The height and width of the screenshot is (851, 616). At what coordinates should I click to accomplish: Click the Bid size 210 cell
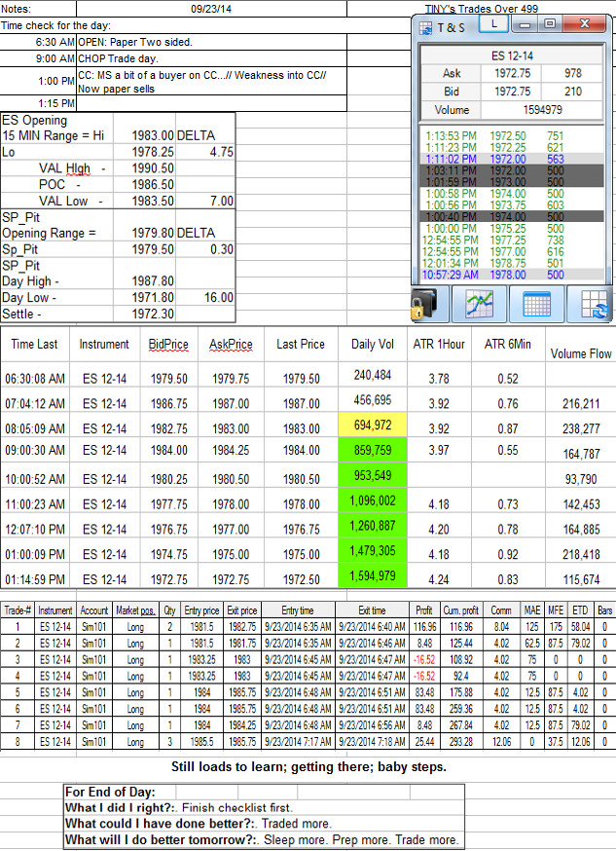pyautogui.click(x=572, y=92)
